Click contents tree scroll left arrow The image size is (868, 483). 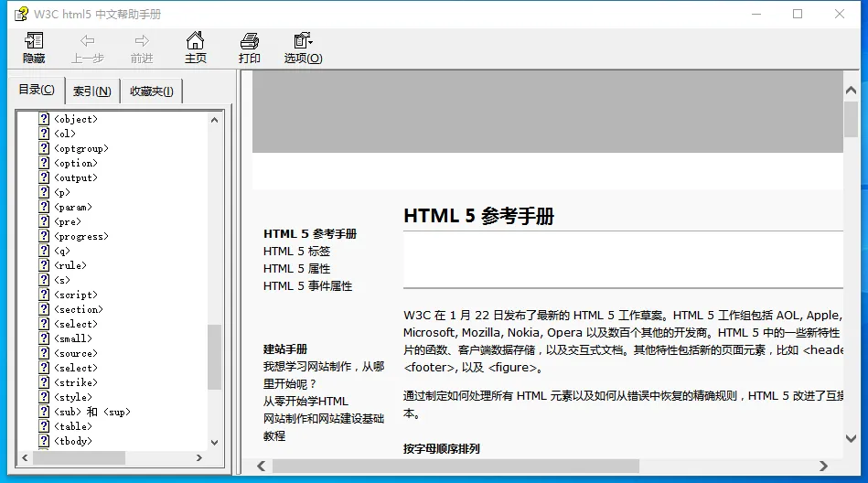pyautogui.click(x=25, y=458)
